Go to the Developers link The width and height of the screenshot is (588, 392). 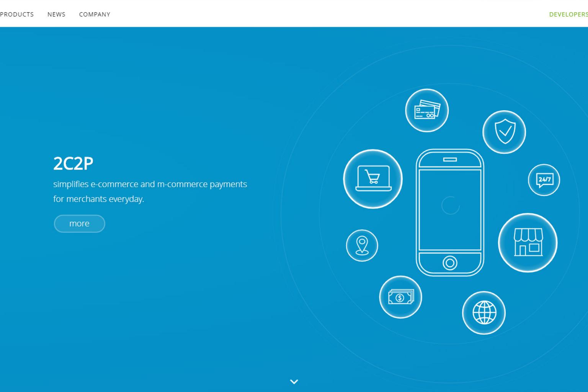pyautogui.click(x=568, y=14)
